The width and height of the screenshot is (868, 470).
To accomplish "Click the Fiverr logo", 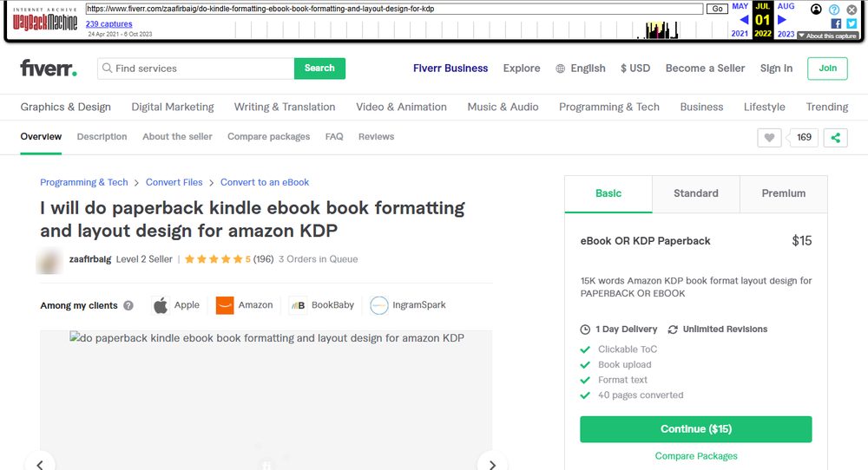I will coord(49,68).
